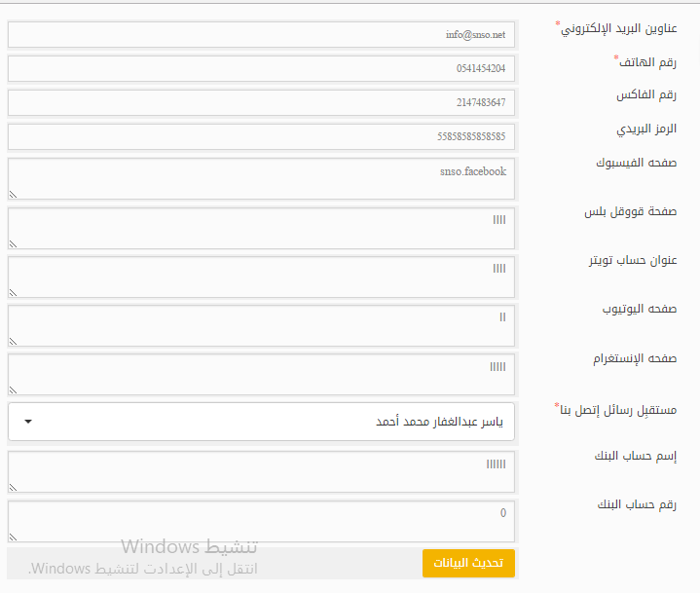Focus the phone number field 0541454204

click(x=261, y=68)
